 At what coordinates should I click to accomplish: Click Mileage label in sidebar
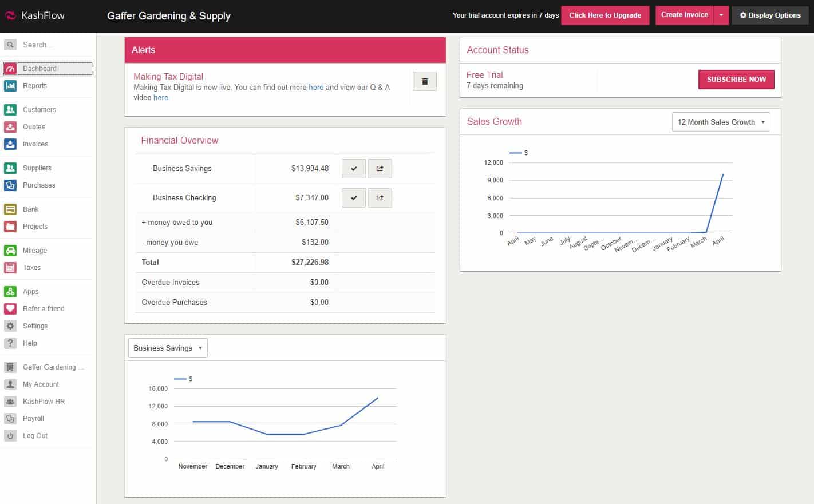[x=35, y=251]
